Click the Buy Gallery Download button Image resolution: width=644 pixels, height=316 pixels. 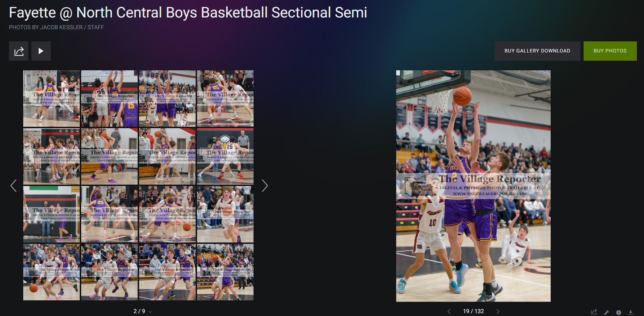537,51
